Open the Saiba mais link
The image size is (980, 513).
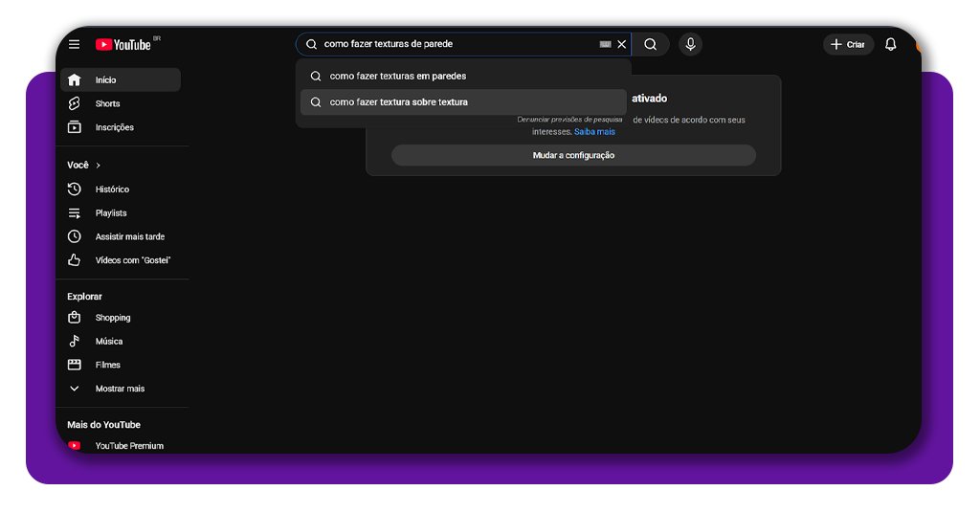point(594,132)
